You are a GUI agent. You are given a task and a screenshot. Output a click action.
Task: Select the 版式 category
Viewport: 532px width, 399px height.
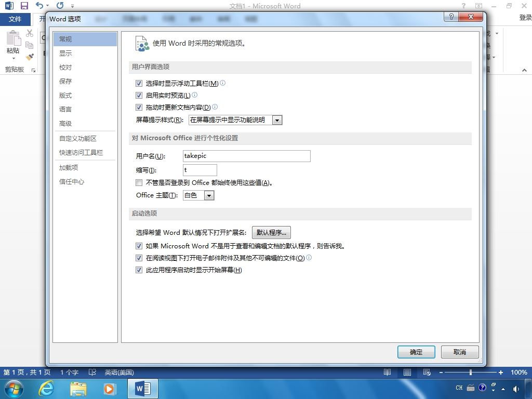coord(85,96)
